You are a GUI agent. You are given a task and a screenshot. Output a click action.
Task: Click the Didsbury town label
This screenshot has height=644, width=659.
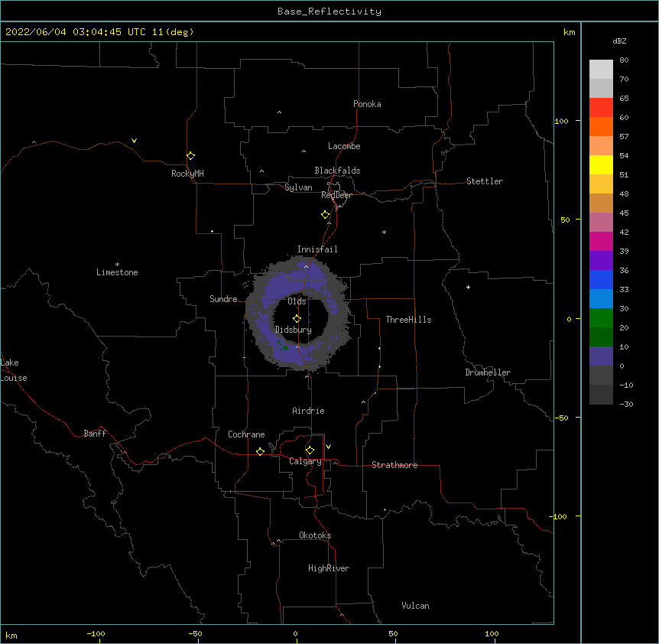[294, 330]
